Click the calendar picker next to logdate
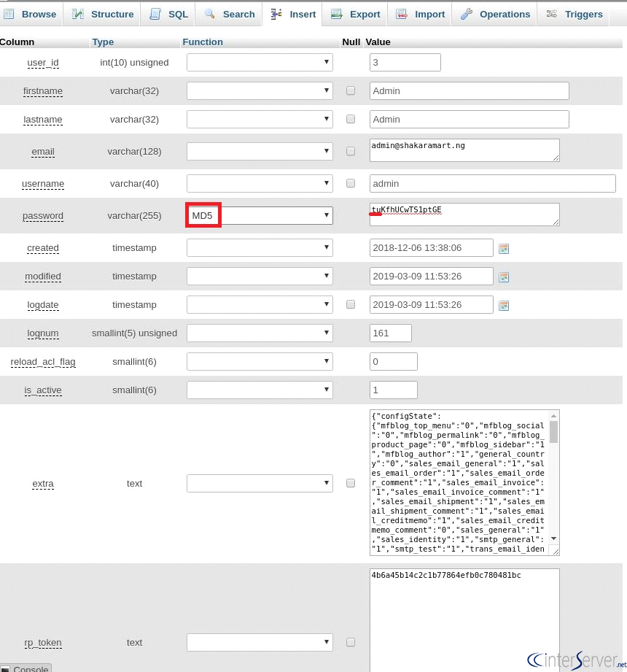627x672 pixels. [503, 305]
